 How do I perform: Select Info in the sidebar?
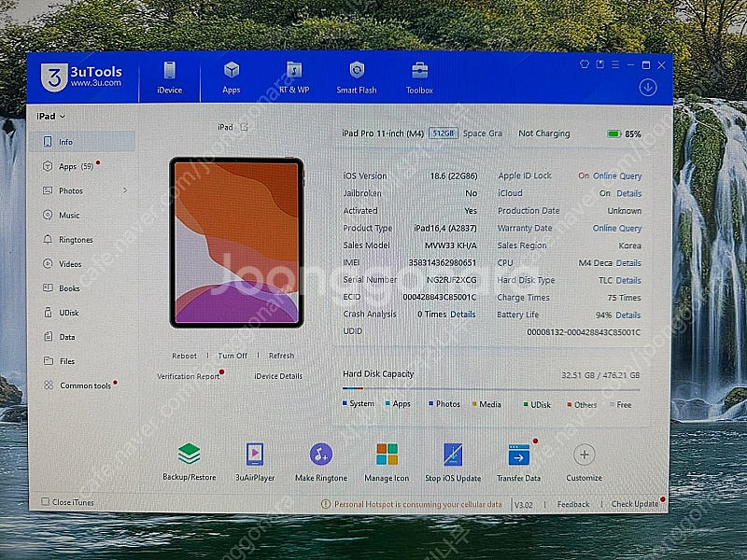pyautogui.click(x=82, y=142)
